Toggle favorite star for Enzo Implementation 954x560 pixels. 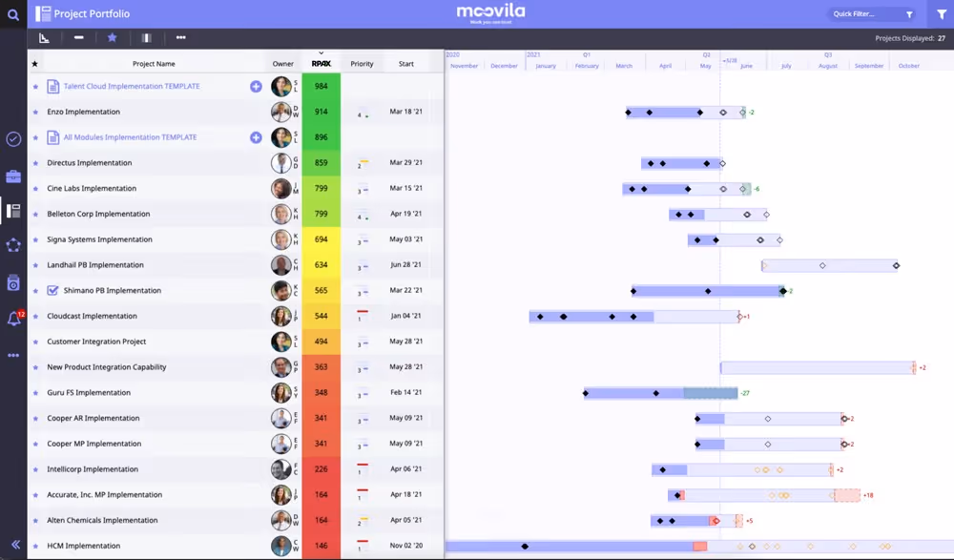[x=35, y=112]
